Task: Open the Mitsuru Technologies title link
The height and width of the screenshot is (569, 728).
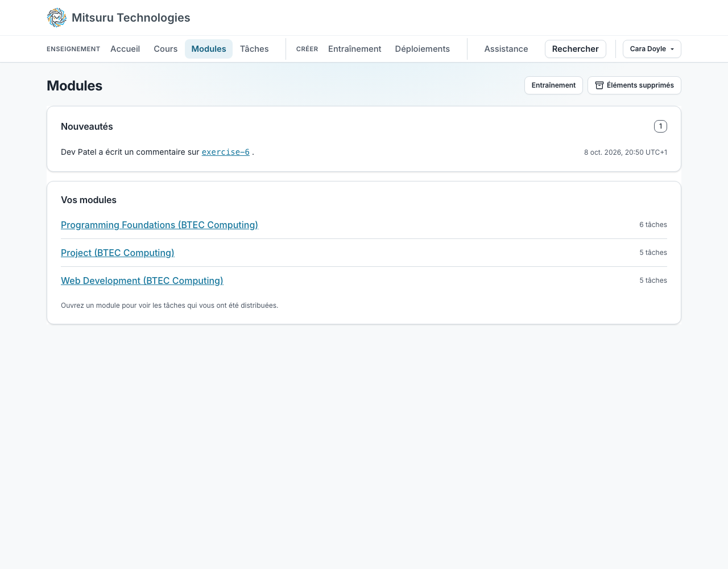Action: (x=131, y=18)
